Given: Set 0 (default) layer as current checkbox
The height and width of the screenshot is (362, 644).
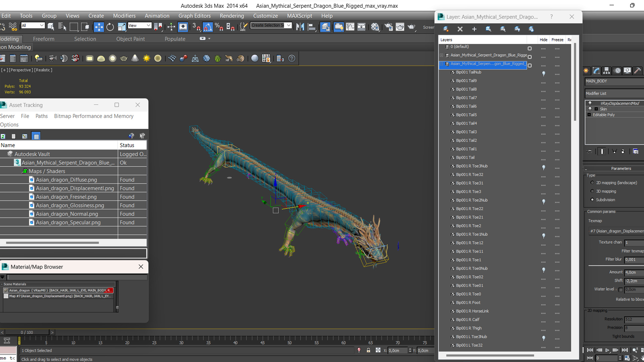Looking at the screenshot, I should tap(530, 49).
